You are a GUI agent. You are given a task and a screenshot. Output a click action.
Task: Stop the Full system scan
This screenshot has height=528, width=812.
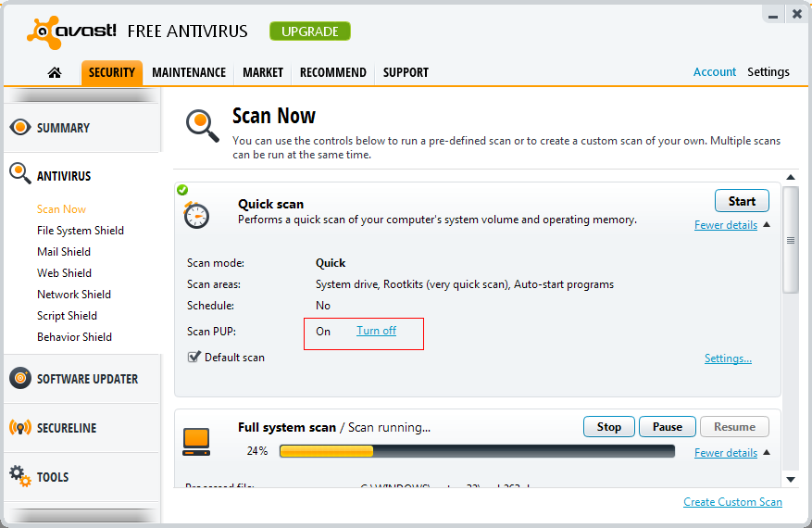click(609, 426)
